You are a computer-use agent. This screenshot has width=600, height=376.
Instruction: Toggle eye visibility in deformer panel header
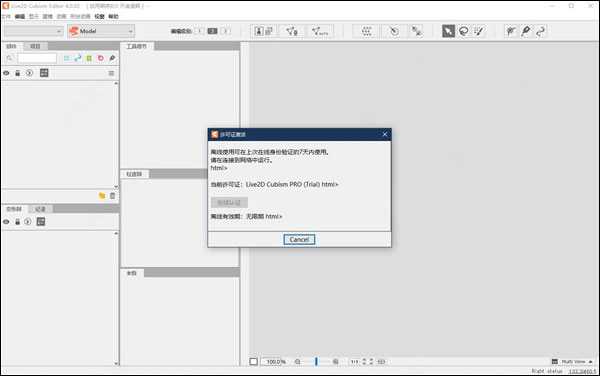coord(7,222)
